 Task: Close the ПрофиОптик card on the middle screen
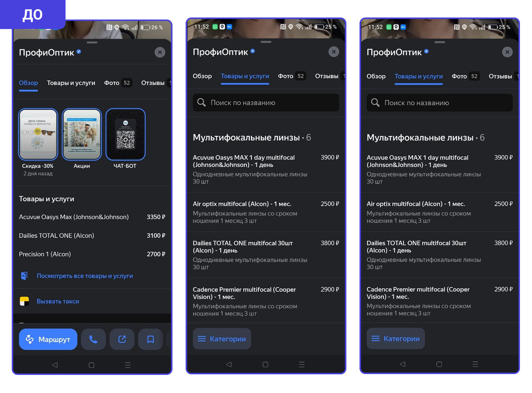coord(334,52)
